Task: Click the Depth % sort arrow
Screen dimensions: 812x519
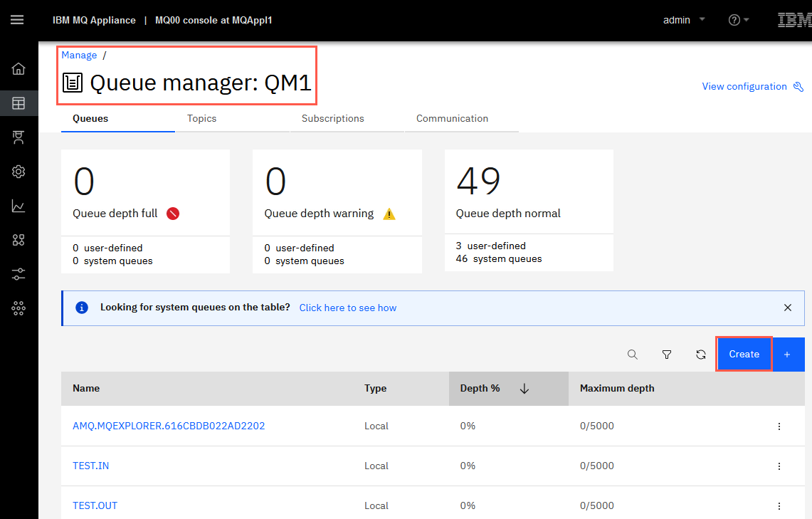Action: tap(524, 389)
